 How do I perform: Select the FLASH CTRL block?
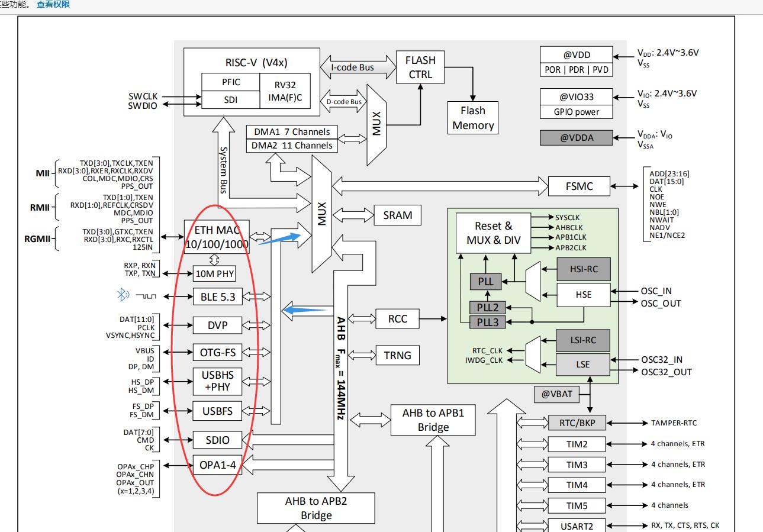click(420, 67)
